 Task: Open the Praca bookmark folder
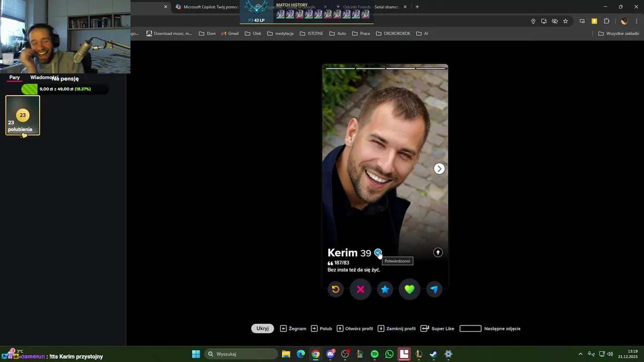361,34
